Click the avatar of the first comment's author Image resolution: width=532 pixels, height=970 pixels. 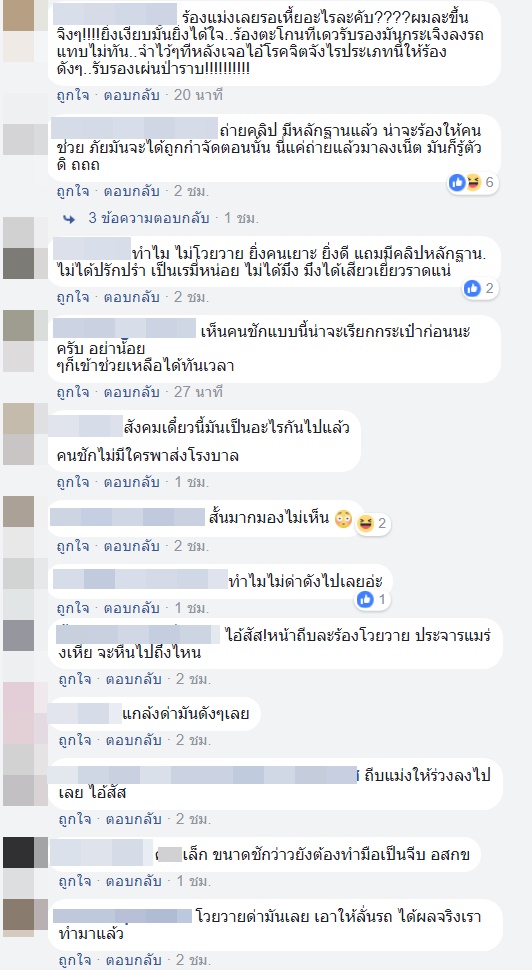pyautogui.click(x=18, y=15)
